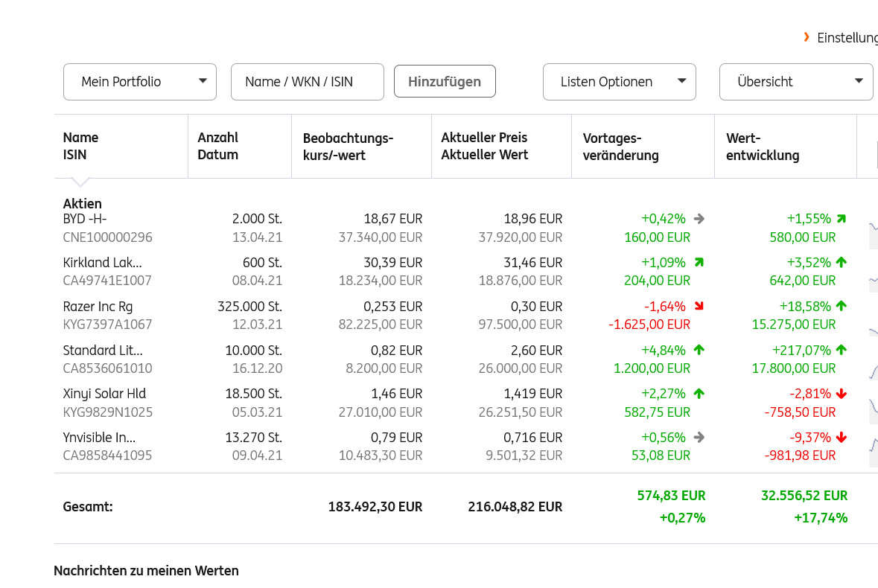This screenshot has height=588, width=878.
Task: Open the Razer Inc Rg stock link
Action: coord(98,307)
